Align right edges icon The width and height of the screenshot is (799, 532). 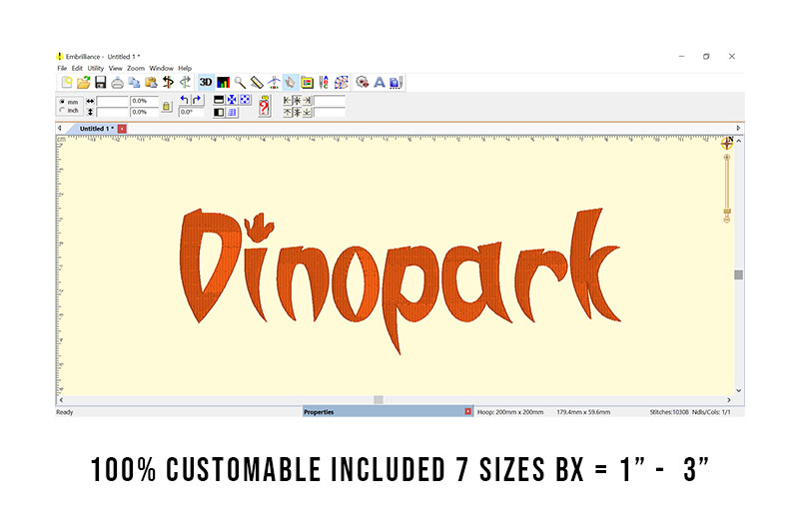[x=307, y=100]
